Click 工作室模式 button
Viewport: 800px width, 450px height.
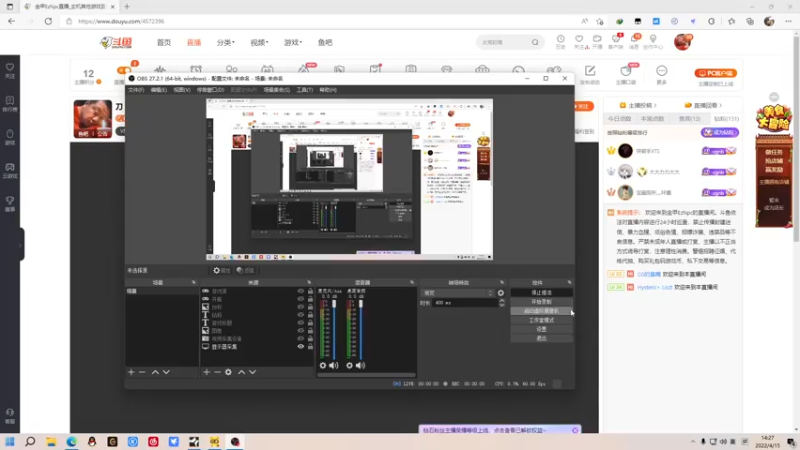(541, 320)
